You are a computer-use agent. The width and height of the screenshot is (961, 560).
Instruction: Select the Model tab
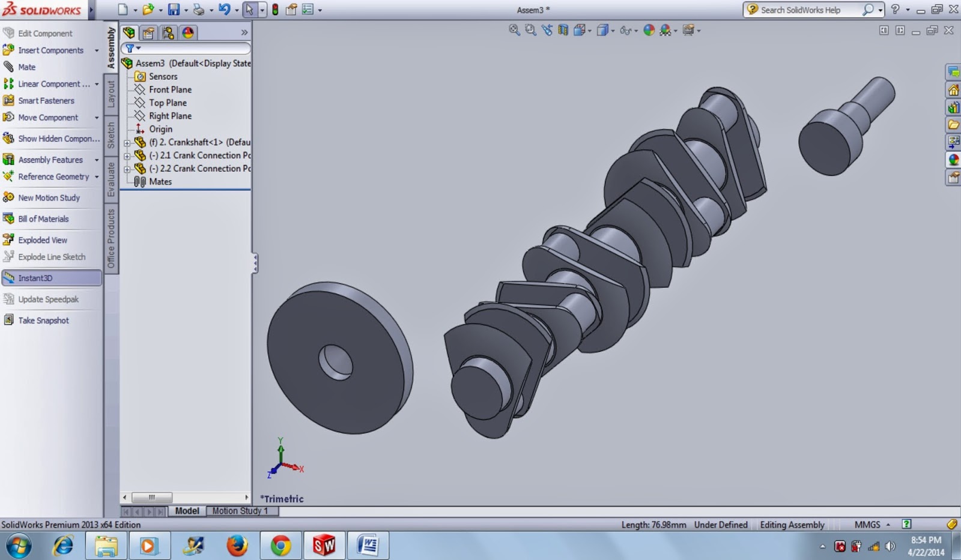(187, 511)
